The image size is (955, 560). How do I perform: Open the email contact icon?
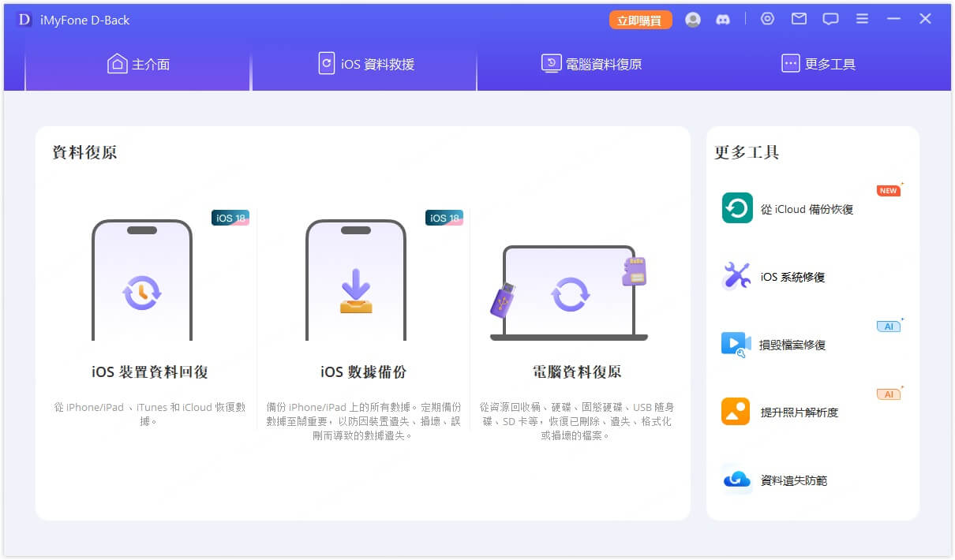(799, 19)
